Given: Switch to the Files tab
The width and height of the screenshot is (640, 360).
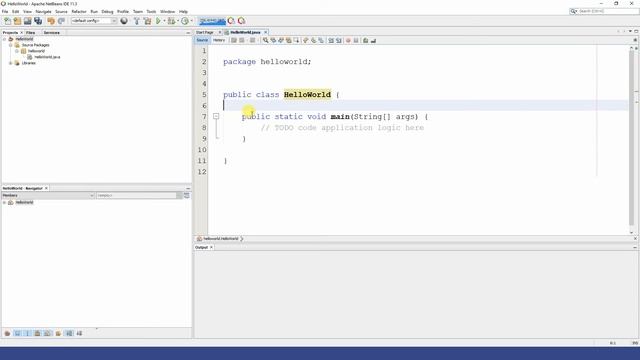Looking at the screenshot, I should [x=31, y=32].
